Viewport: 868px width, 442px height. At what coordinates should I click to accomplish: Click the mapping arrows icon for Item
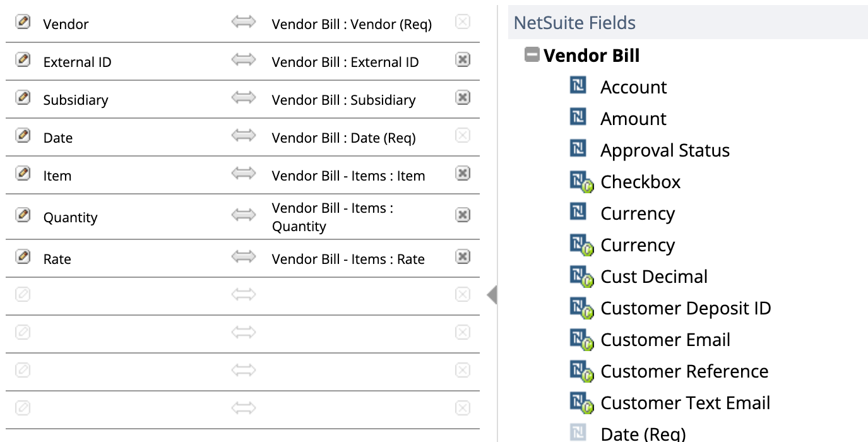coord(243,174)
